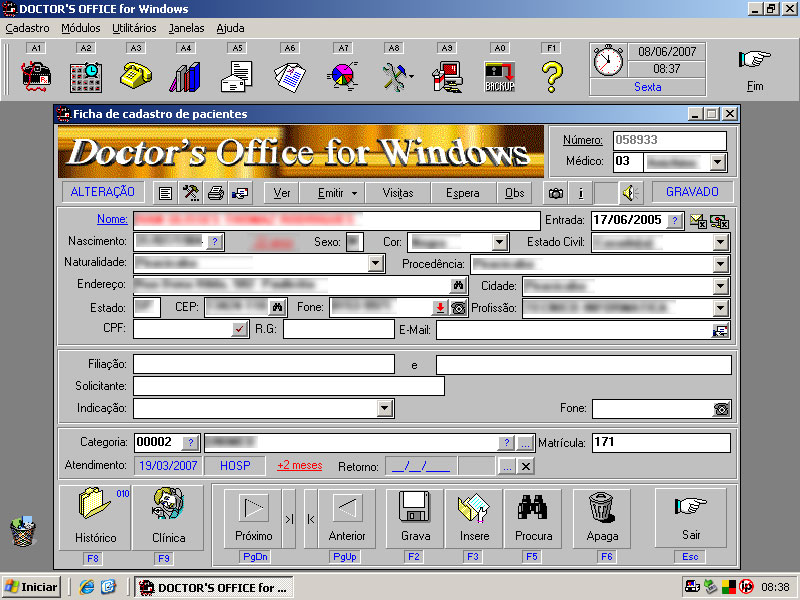
Task: Open the Utilitários menu
Action: pos(134,29)
